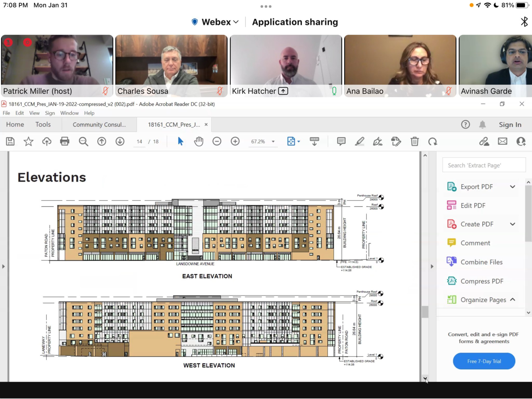Go to the next page with the down arrow

[x=120, y=142]
